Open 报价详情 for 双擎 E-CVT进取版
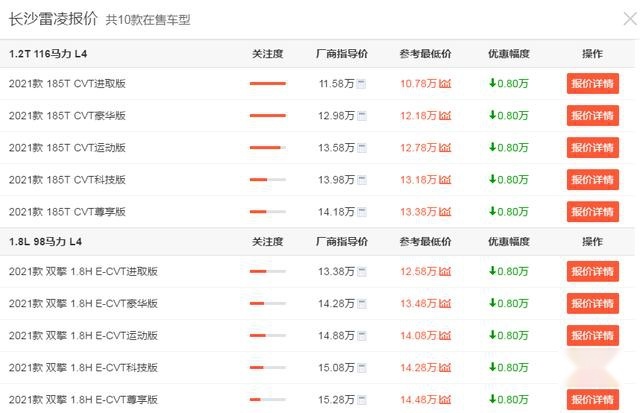 pos(593,271)
